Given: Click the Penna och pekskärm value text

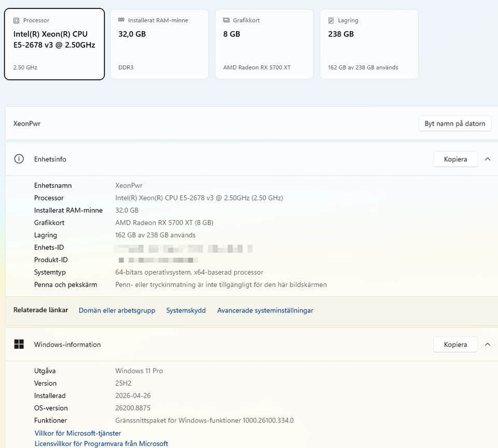Looking at the screenshot, I should click(221, 284).
